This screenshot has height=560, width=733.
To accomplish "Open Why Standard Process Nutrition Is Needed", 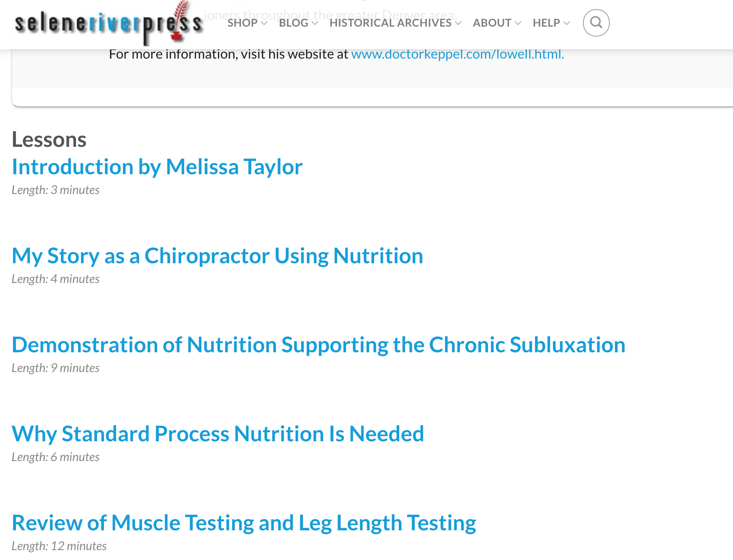I will coord(218,434).
